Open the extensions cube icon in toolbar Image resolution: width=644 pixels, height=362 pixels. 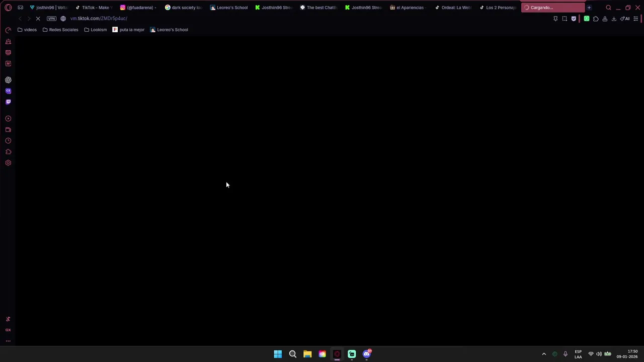click(x=596, y=19)
